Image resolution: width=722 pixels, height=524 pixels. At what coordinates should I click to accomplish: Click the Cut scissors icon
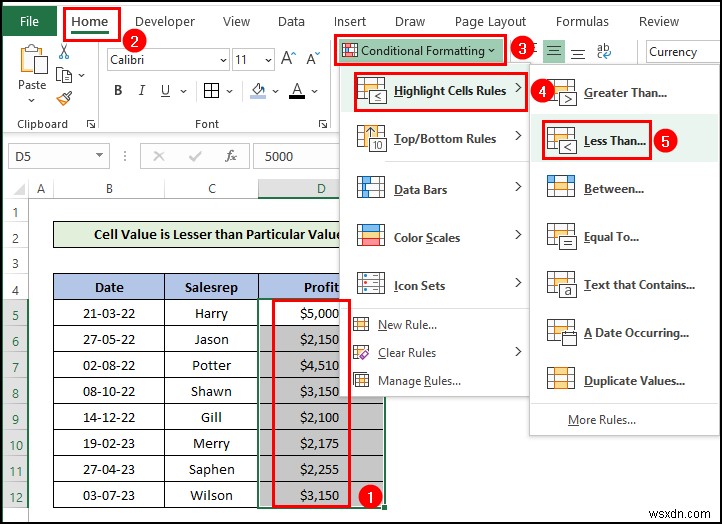(64, 52)
